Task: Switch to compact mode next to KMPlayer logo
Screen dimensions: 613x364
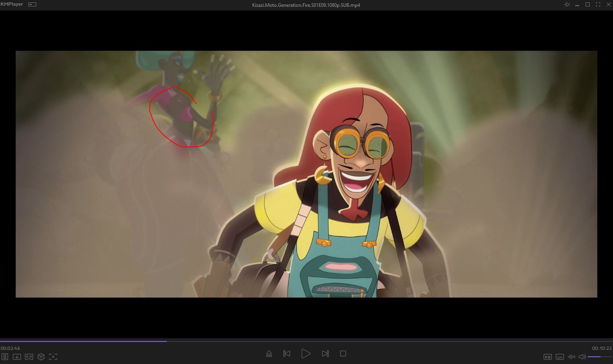Action: click(x=32, y=4)
